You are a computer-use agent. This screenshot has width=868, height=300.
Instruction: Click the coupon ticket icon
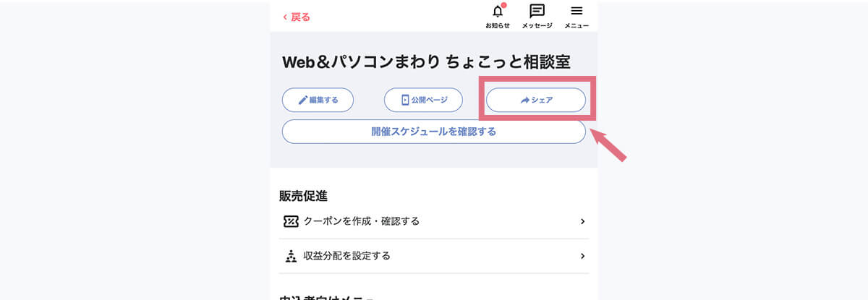click(x=291, y=221)
